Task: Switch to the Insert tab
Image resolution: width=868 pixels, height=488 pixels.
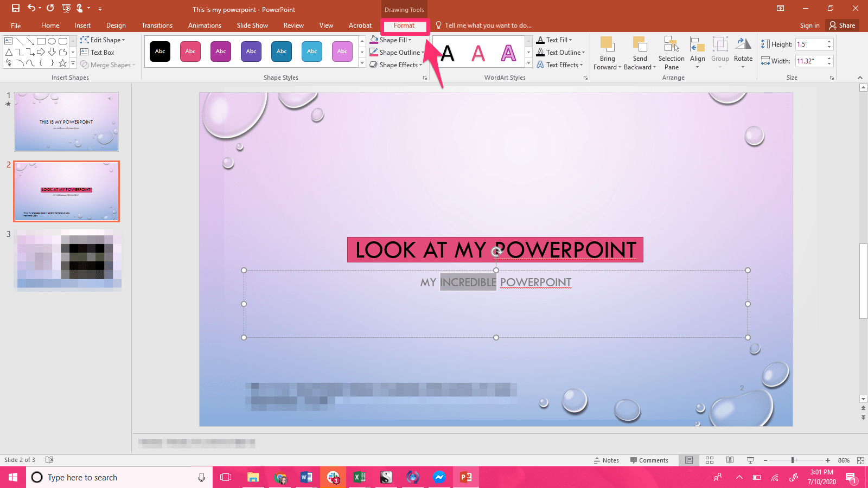Action: 82,25
